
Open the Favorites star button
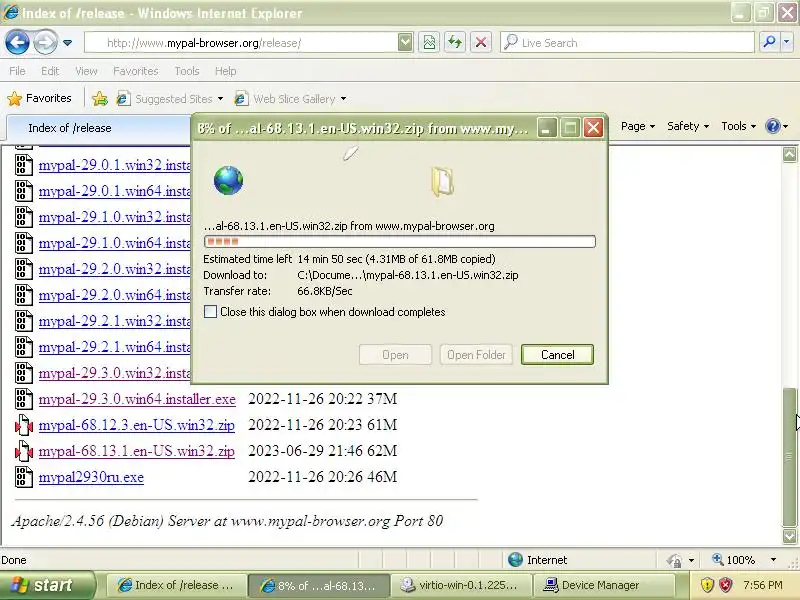pos(39,98)
